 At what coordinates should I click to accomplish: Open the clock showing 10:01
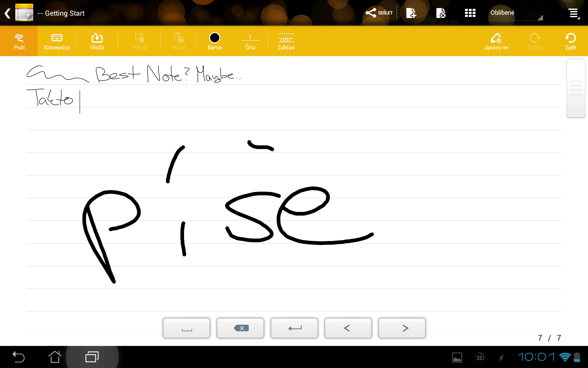[536, 357]
